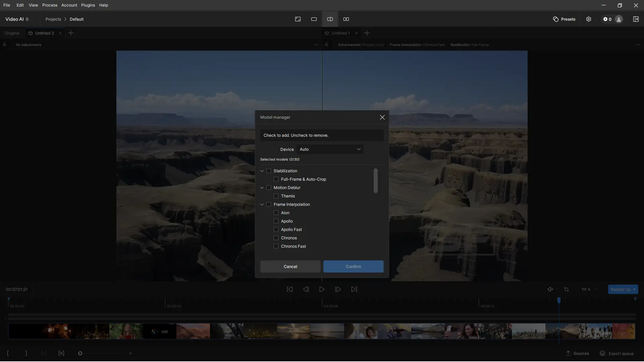This screenshot has width=644, height=362.
Task: Click the timeline zoom slider handle
Action: pyautogui.click(x=80, y=353)
